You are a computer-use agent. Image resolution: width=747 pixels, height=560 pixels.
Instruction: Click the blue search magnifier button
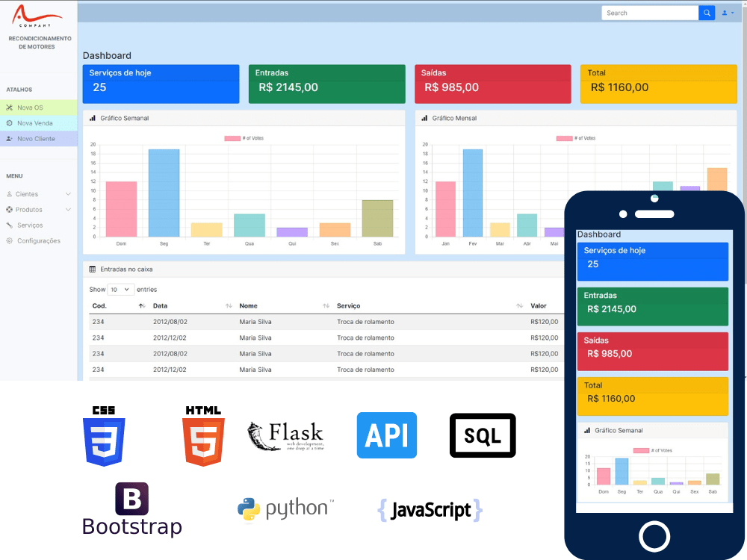pos(707,13)
